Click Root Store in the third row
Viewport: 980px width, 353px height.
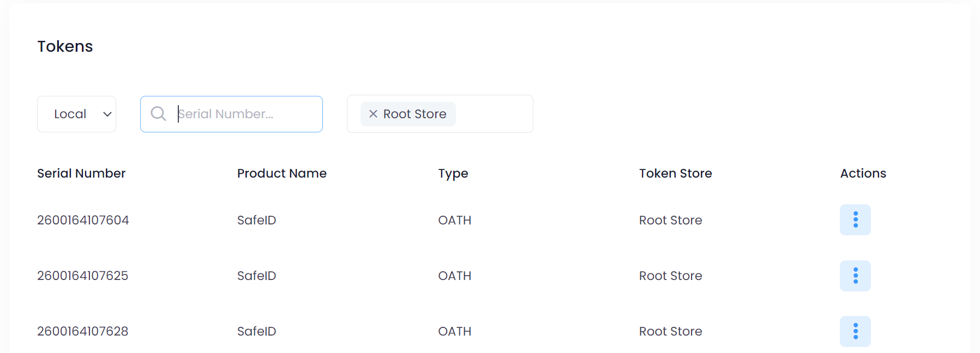point(670,331)
